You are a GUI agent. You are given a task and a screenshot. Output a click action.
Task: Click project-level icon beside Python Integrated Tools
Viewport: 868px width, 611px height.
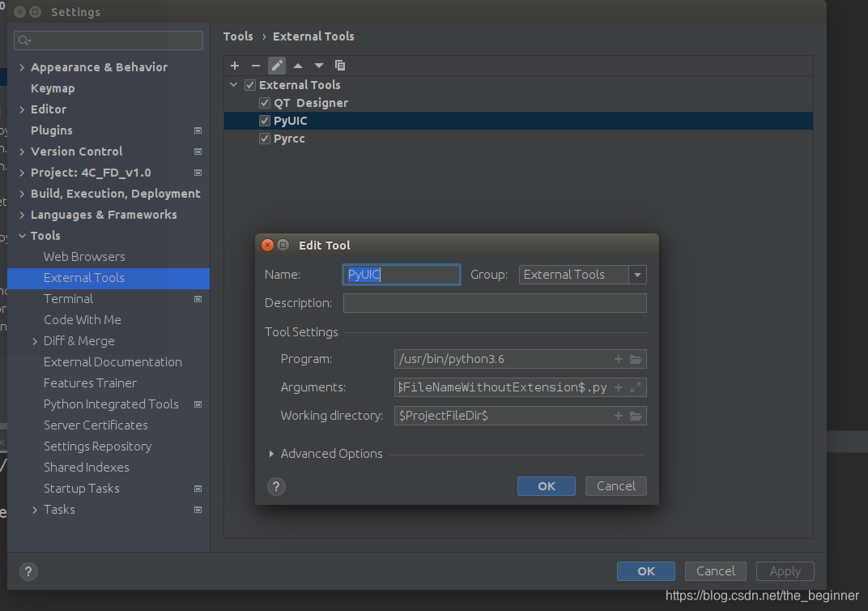(198, 404)
